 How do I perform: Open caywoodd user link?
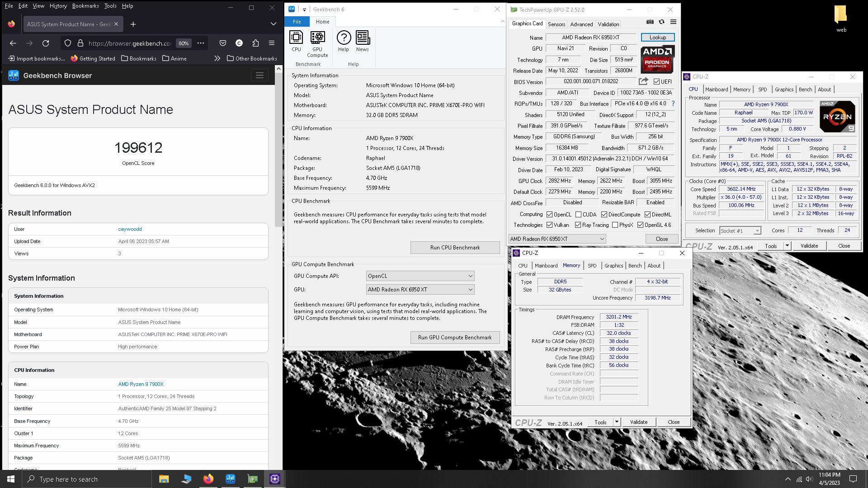[130, 229]
